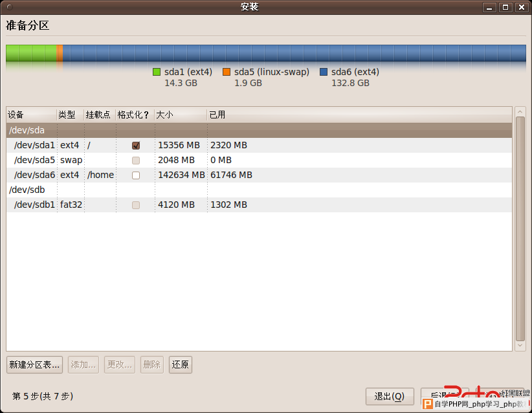Click blue sda6 (ext4) legend swatch
532x413 pixels.
(x=324, y=72)
